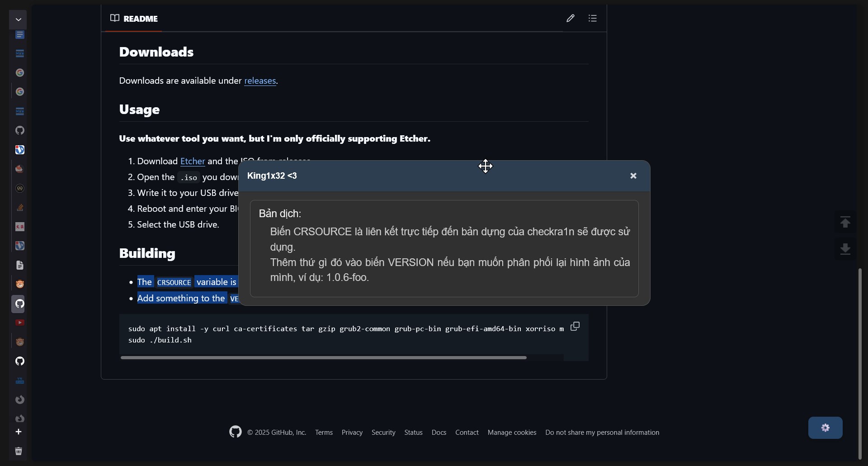The height and width of the screenshot is (466, 868).
Task: Open the Status footer link
Action: (414, 433)
